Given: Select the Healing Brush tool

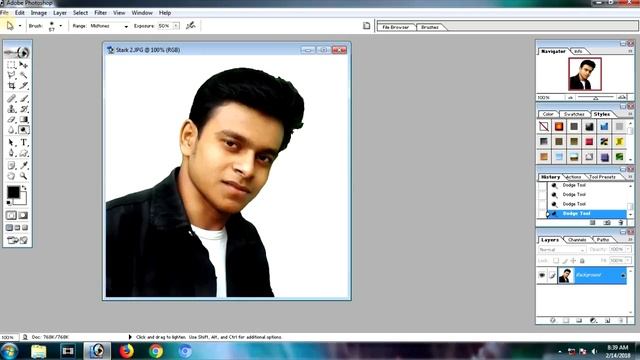Looking at the screenshot, I should (x=11, y=98).
